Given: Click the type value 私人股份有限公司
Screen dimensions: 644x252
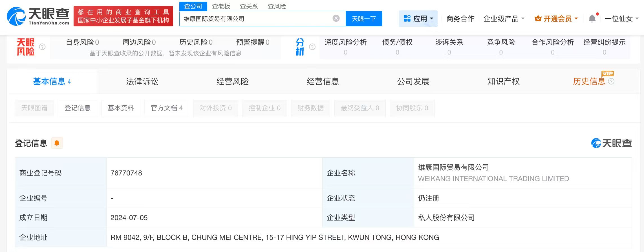Looking at the screenshot, I should 446,218.
